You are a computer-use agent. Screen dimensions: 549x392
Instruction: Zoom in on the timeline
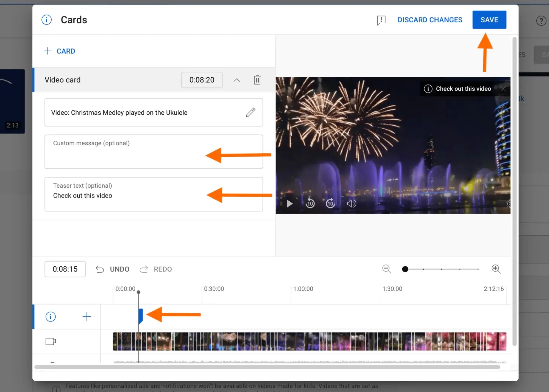[x=496, y=269]
